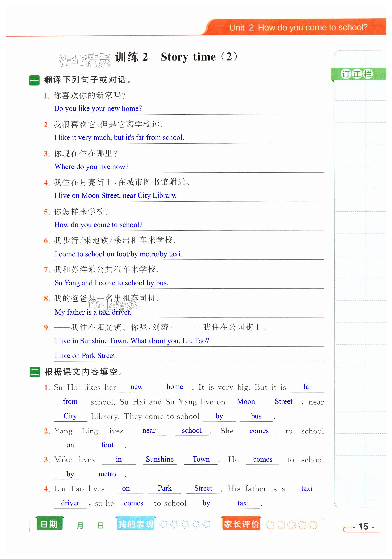Click the first blue self-rating star
The image size is (392, 559).
pos(163,524)
